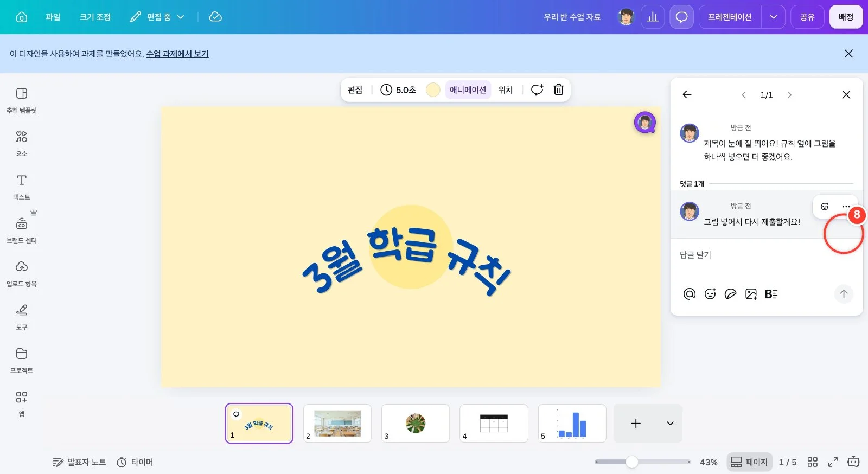This screenshot has height=474, width=868.
Task: Open the 요소 elements panel
Action: (x=22, y=144)
